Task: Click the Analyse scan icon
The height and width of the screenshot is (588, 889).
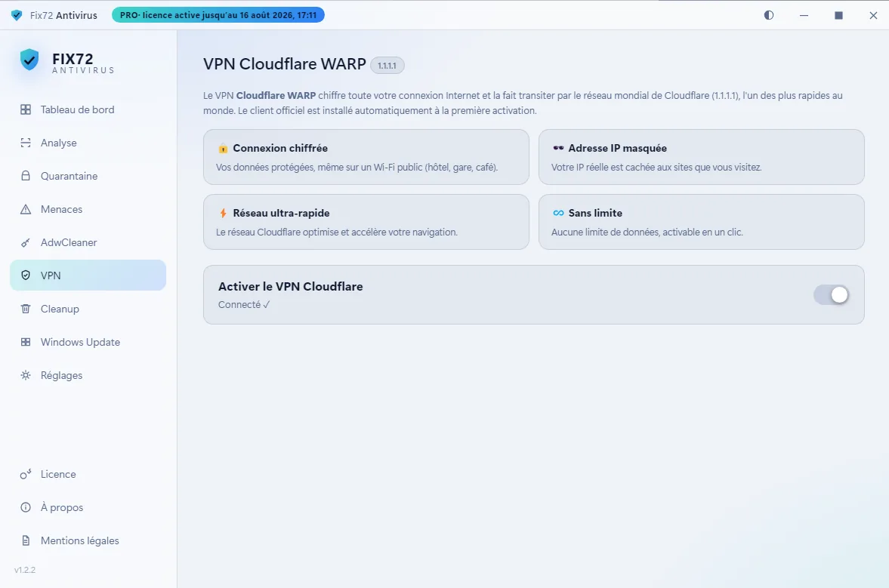Action: click(26, 143)
